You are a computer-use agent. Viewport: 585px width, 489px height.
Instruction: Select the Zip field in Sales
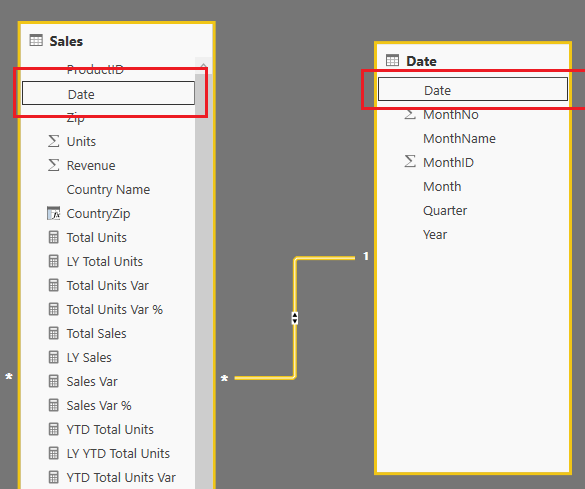click(75, 117)
